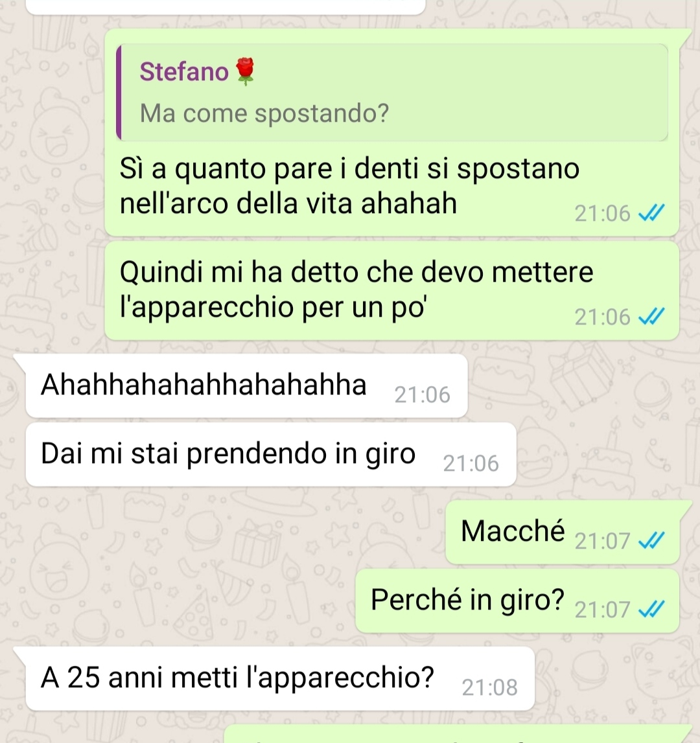The height and width of the screenshot is (743, 700).
Task: Select the 'Macché' message bubble
Action: [x=563, y=532]
